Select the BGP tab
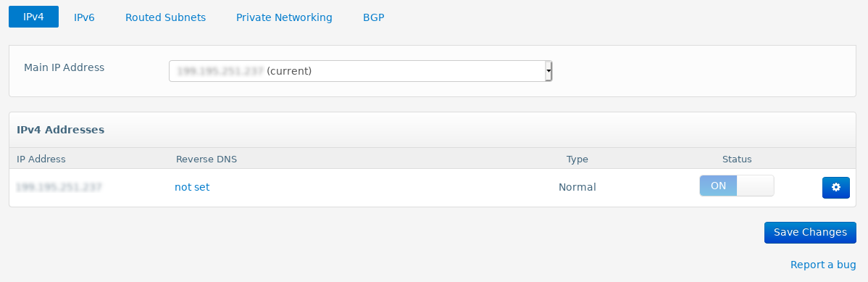This screenshot has width=868, height=282. pyautogui.click(x=374, y=17)
